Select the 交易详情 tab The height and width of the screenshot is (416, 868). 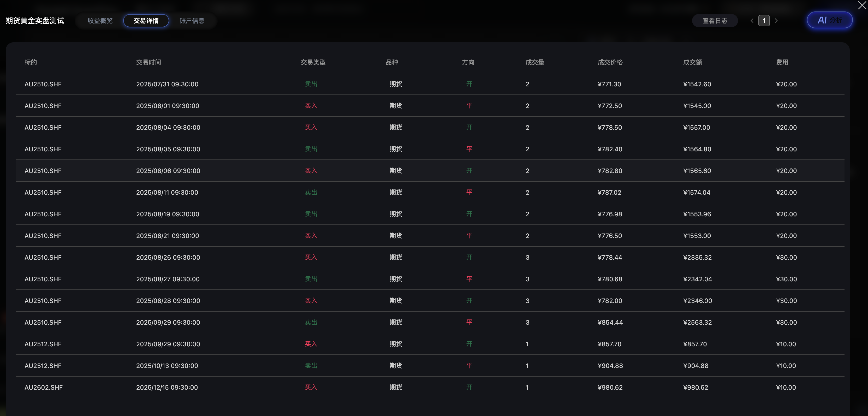[146, 21]
